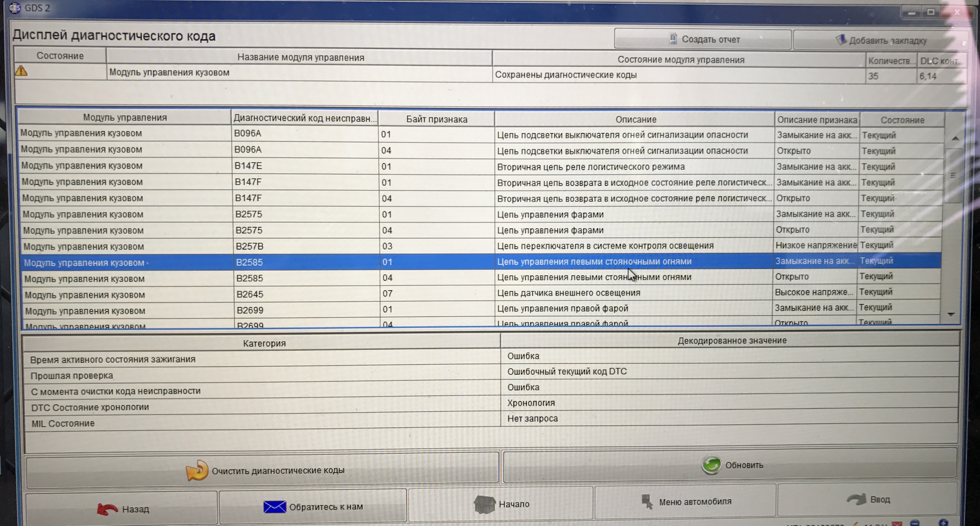Viewport: 980px width, 526px height.
Task: Select the B096A row with byte 01
Action: 481,134
